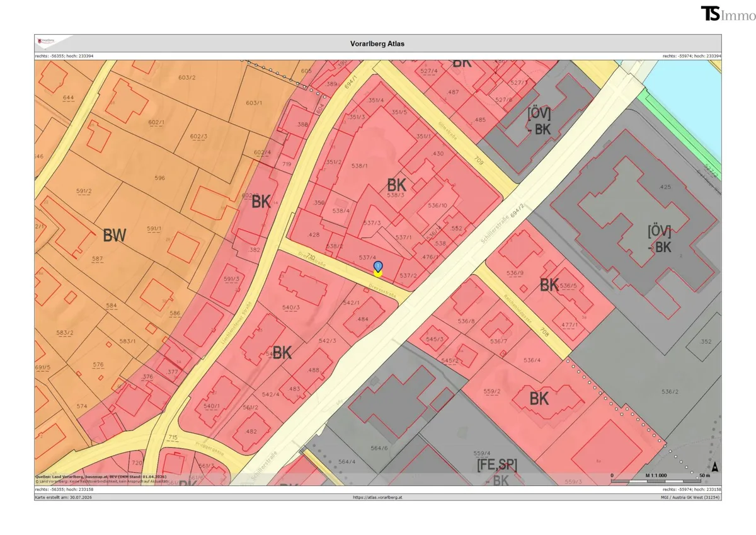Click the BW zoning label
Image resolution: width=756 pixels, height=535 pixels.
pos(115,236)
